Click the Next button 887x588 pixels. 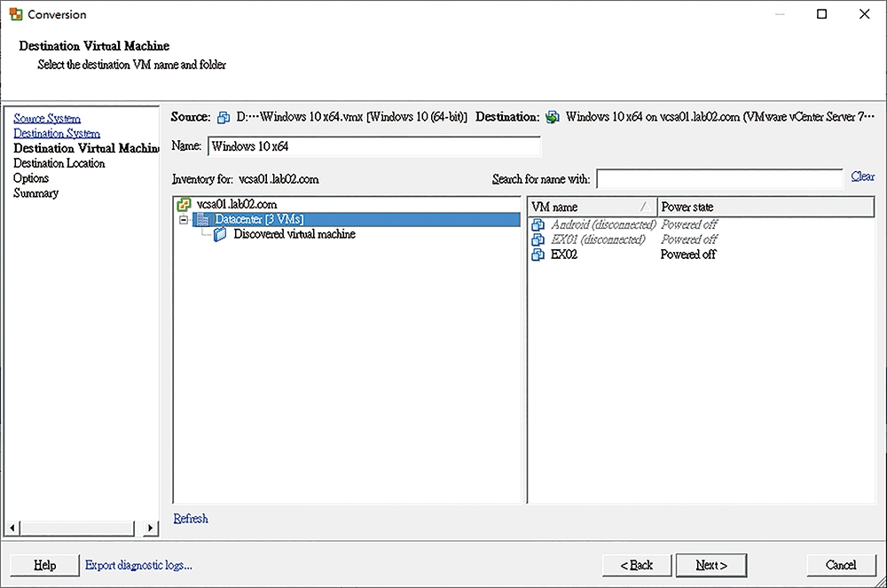(x=711, y=565)
